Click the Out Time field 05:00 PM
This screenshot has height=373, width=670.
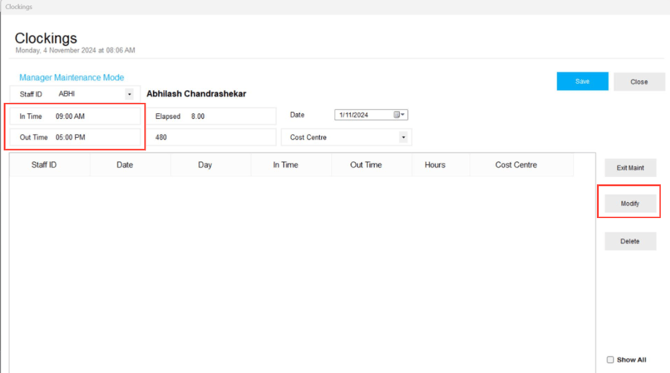coord(75,137)
